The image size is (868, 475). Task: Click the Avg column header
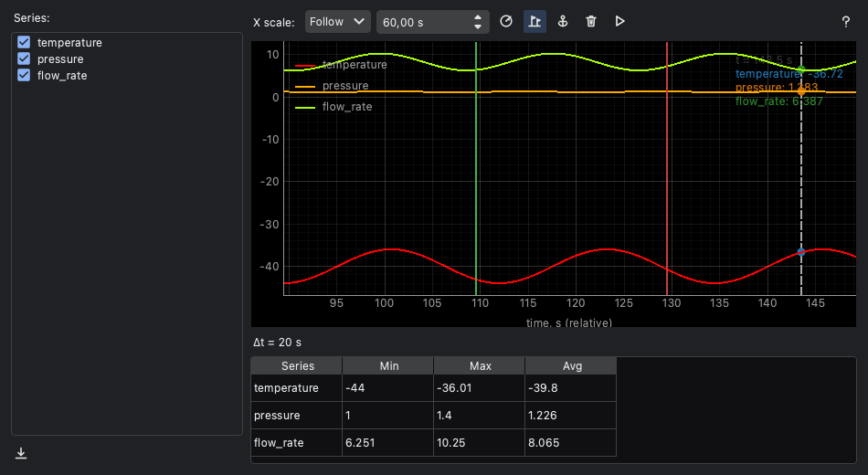click(x=571, y=366)
